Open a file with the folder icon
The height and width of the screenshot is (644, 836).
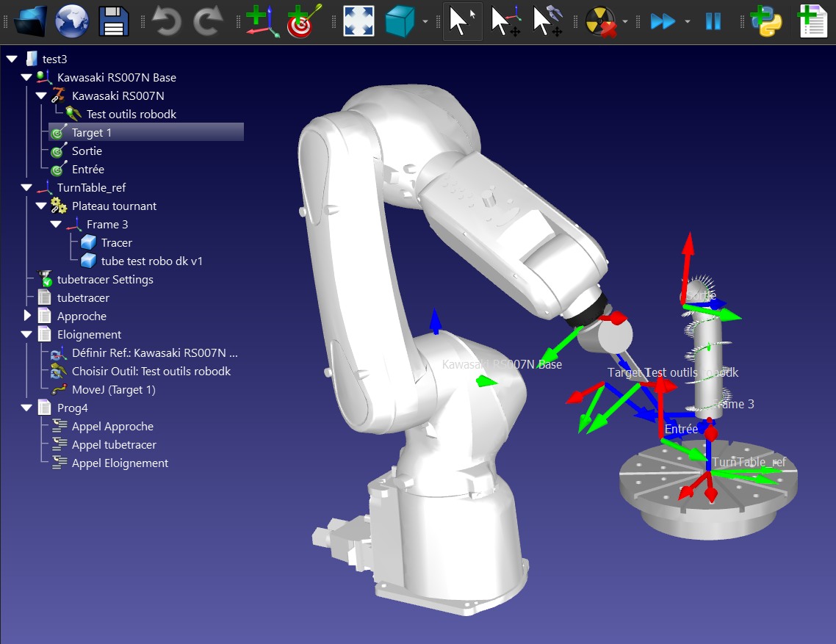point(30,21)
